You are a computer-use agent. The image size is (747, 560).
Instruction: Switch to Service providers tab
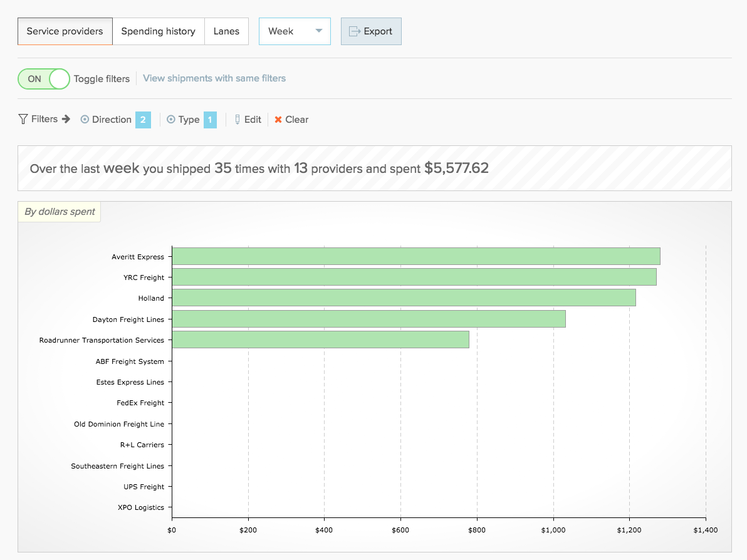(65, 31)
